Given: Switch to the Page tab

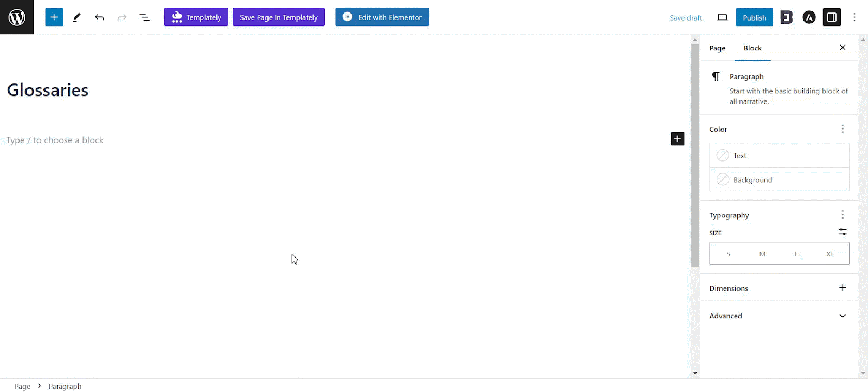Looking at the screenshot, I should 717,48.
